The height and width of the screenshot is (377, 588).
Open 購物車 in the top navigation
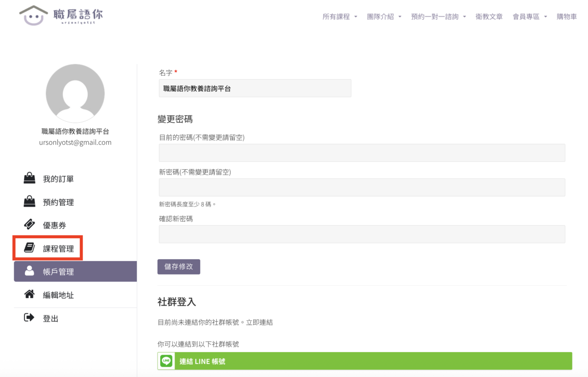pos(566,17)
